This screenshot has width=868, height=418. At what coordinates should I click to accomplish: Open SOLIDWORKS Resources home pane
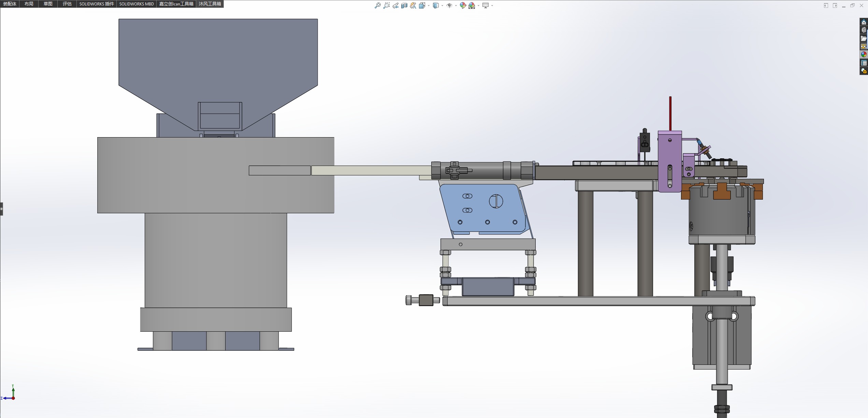point(864,22)
